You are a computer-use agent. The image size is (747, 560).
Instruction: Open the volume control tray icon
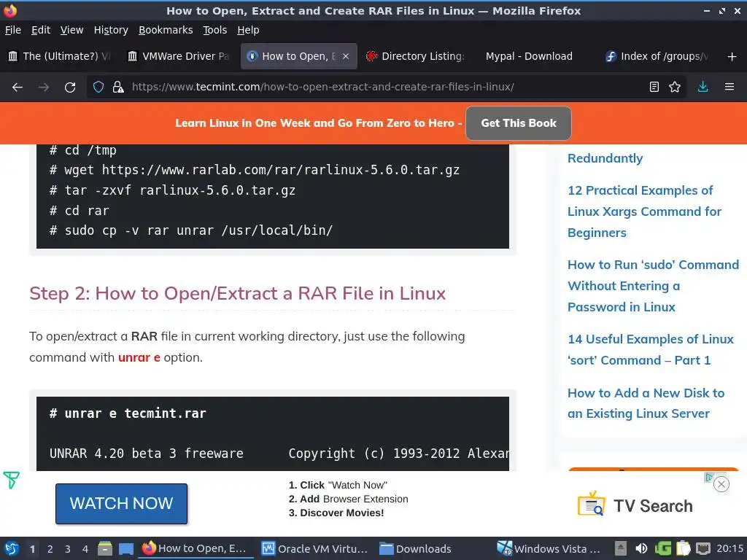641,548
